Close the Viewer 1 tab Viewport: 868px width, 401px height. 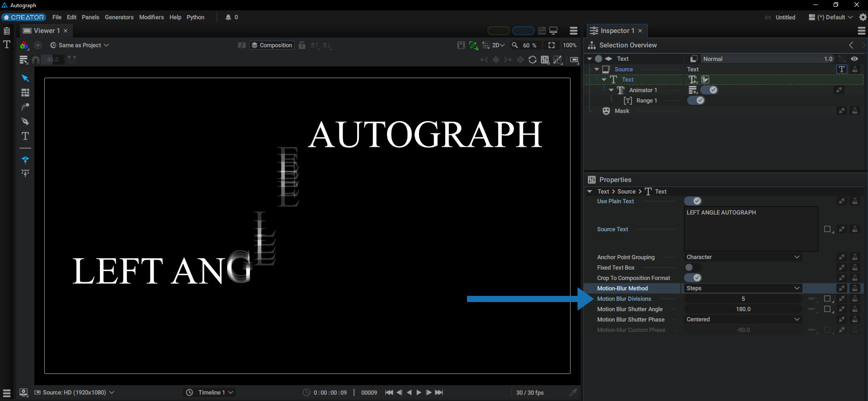(x=66, y=31)
